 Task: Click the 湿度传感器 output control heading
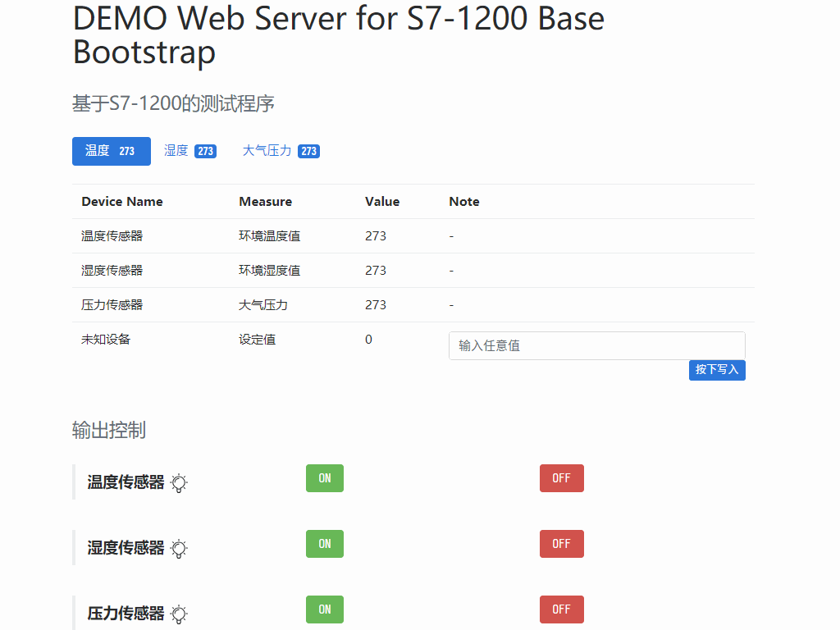click(x=126, y=547)
